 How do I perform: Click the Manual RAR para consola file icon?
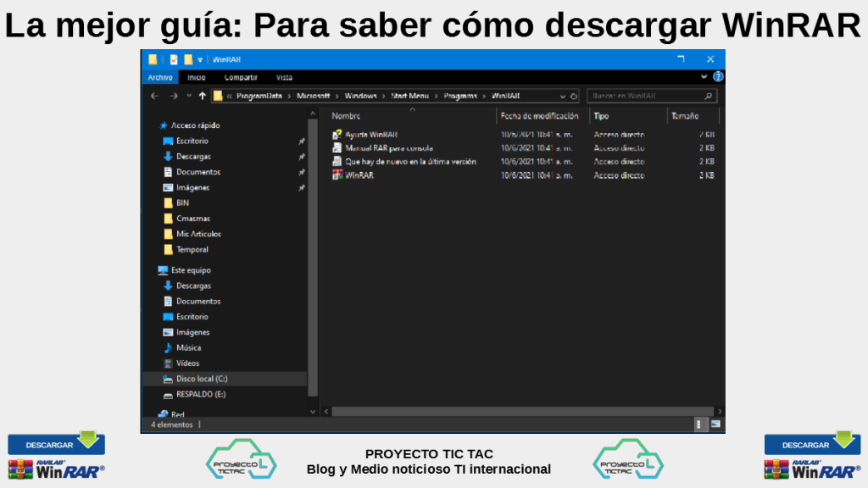click(337, 148)
